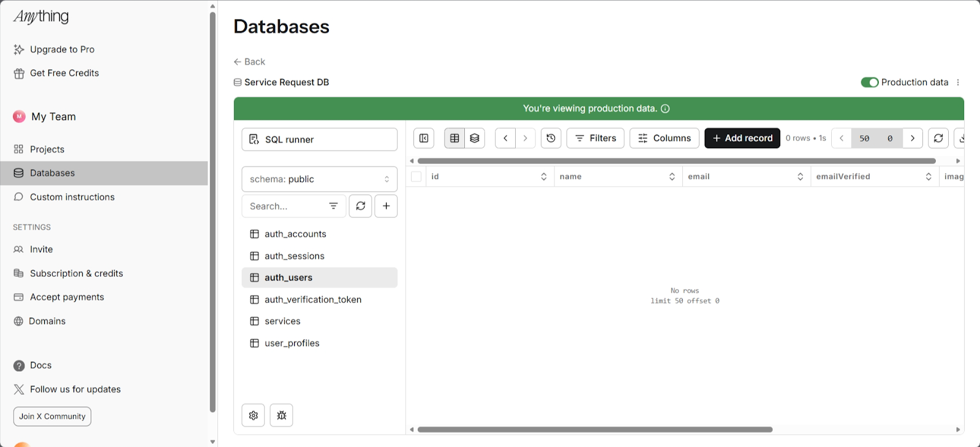Select the auth_users table
This screenshot has height=447, width=980.
[x=320, y=277]
